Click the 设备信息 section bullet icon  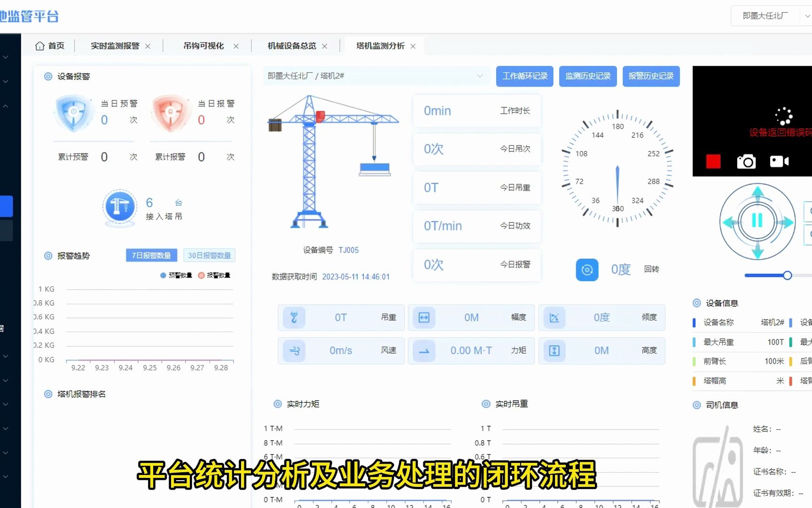(x=696, y=303)
